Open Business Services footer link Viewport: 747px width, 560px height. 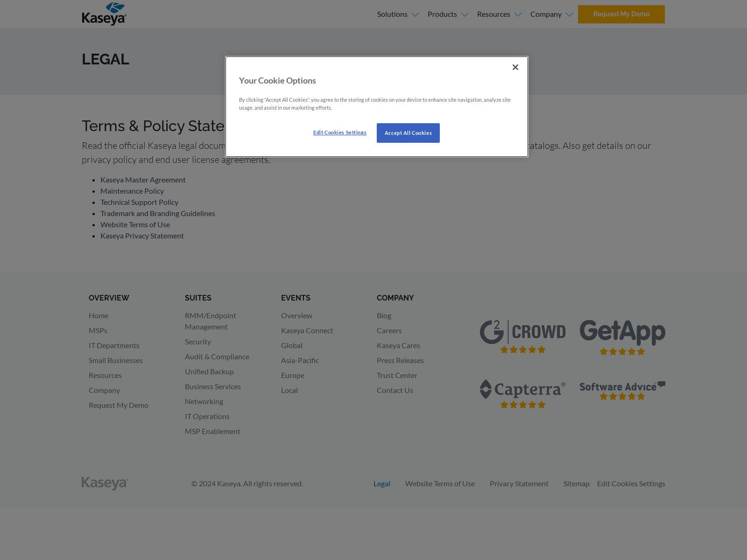coord(213,386)
